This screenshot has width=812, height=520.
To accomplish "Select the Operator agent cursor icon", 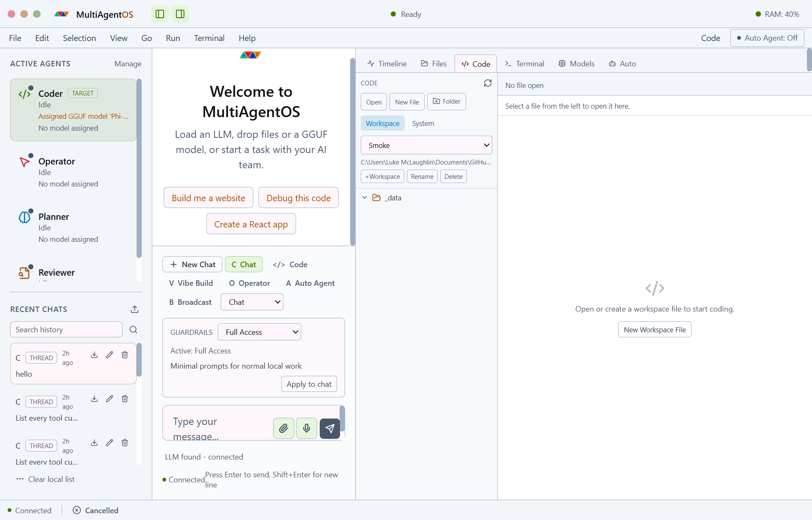I will coord(25,161).
